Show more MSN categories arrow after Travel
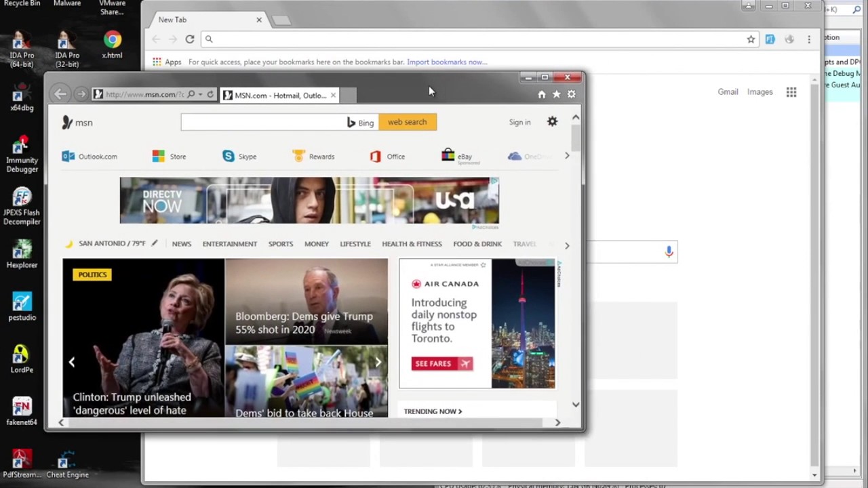Image resolution: width=868 pixels, height=488 pixels. tap(567, 245)
